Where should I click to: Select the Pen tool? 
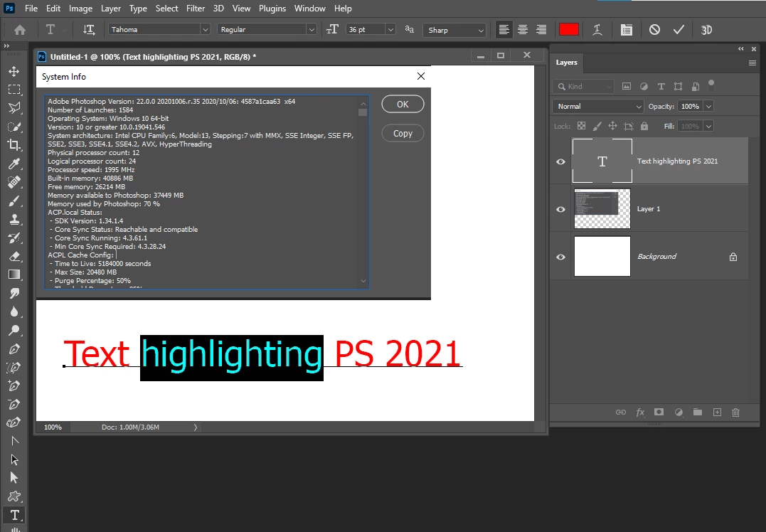(x=14, y=349)
